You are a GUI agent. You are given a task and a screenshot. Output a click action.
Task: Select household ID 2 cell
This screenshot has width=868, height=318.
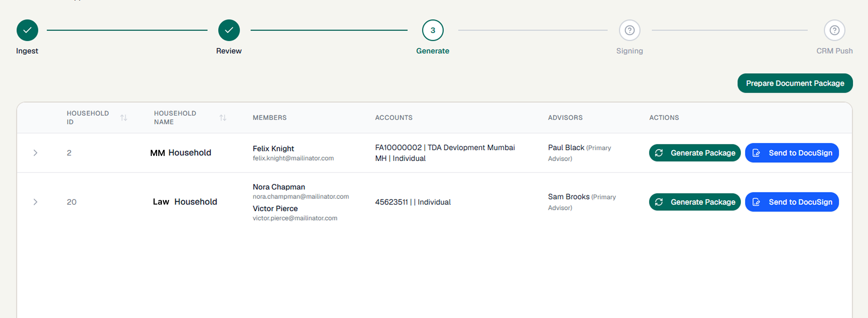(69, 153)
